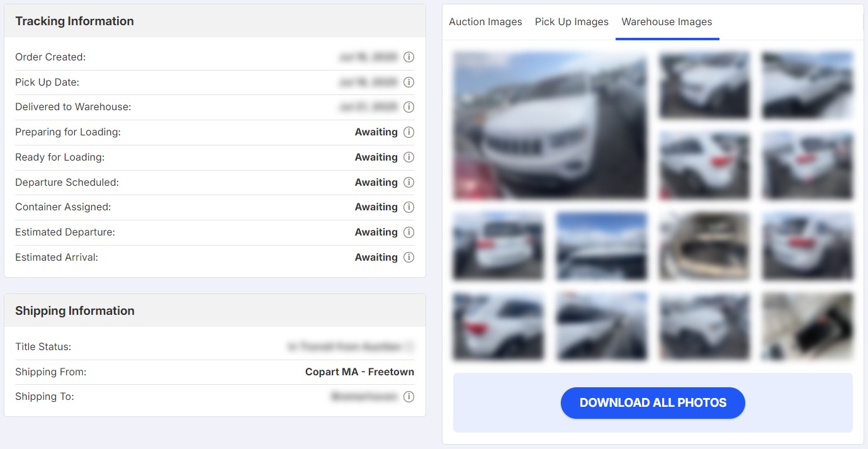The width and height of the screenshot is (868, 449).
Task: Click info icon beside Pick Up Date
Action: tap(409, 82)
